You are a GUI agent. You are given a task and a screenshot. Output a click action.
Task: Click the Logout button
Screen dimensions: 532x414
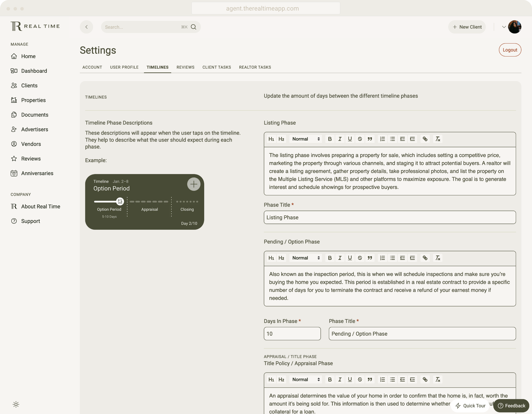coord(510,50)
